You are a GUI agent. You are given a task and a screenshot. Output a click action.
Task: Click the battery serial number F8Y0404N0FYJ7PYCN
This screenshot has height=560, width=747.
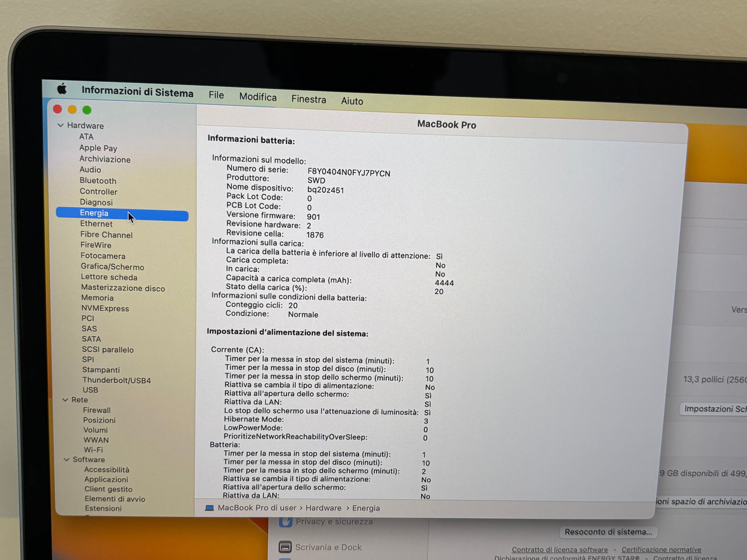tap(349, 173)
